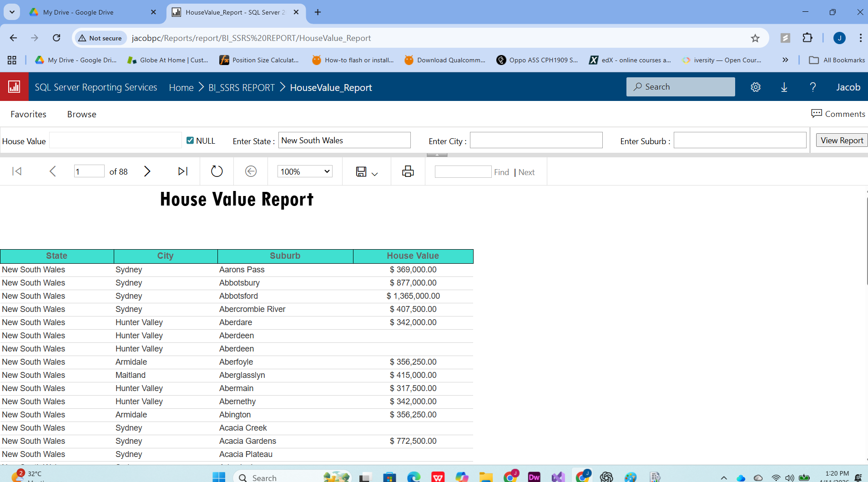Click the Enter City input field

pyautogui.click(x=536, y=141)
